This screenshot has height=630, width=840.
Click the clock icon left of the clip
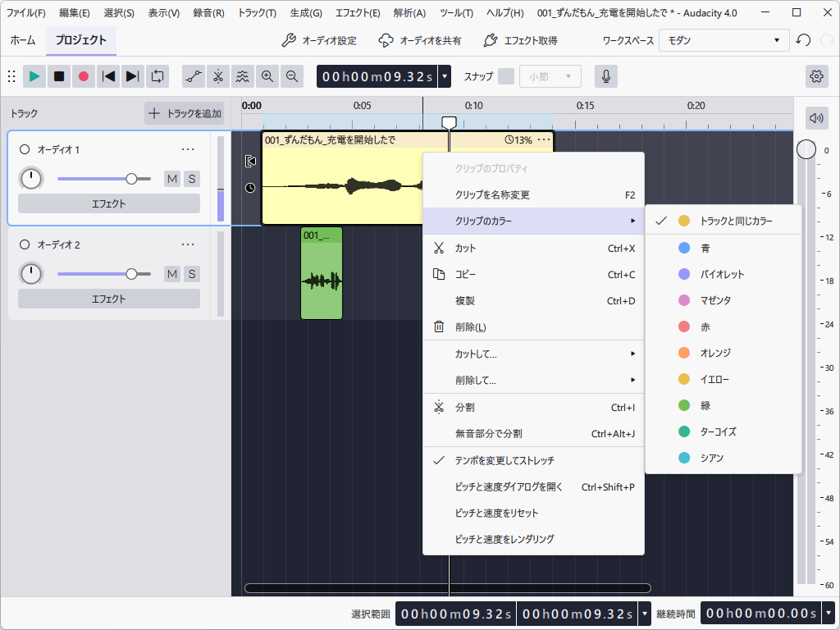click(250, 188)
